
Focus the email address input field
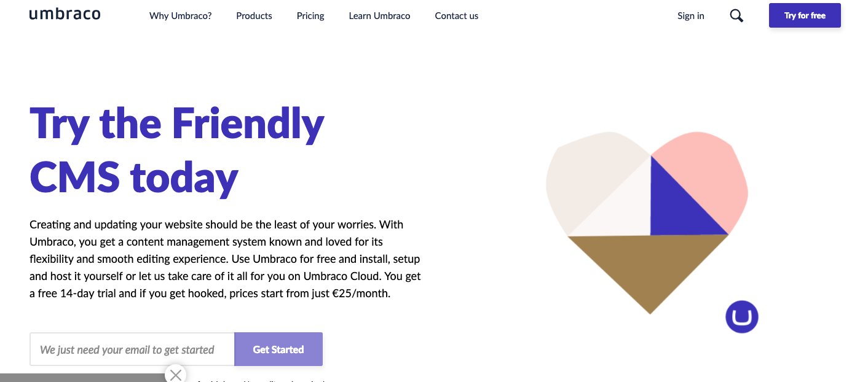click(x=132, y=349)
